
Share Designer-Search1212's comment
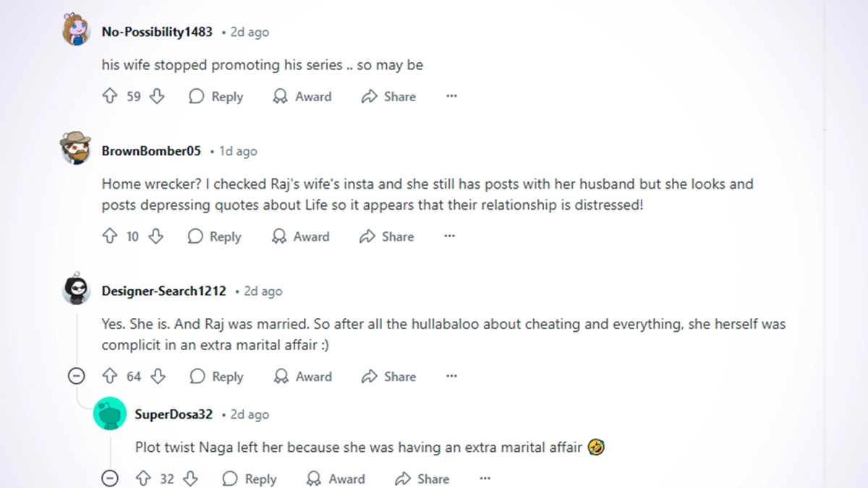tap(389, 377)
